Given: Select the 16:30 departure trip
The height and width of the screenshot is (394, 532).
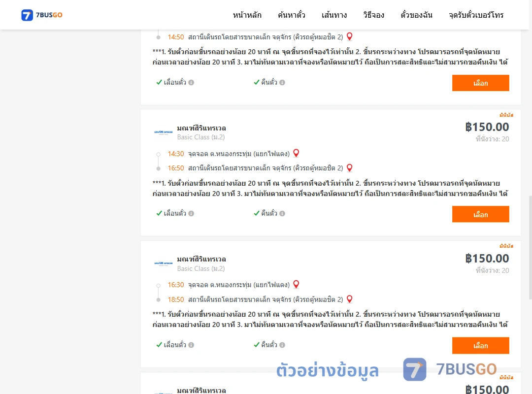Looking at the screenshot, I should [480, 345].
